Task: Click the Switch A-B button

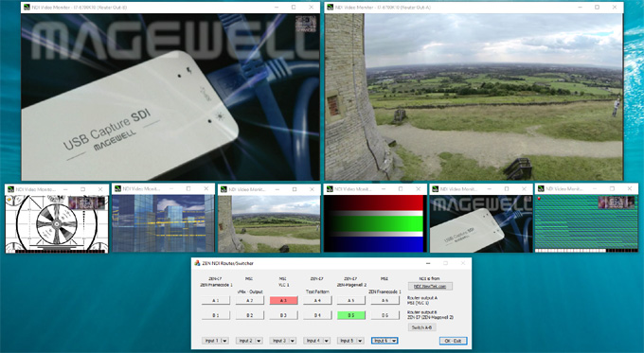Action: [421, 327]
